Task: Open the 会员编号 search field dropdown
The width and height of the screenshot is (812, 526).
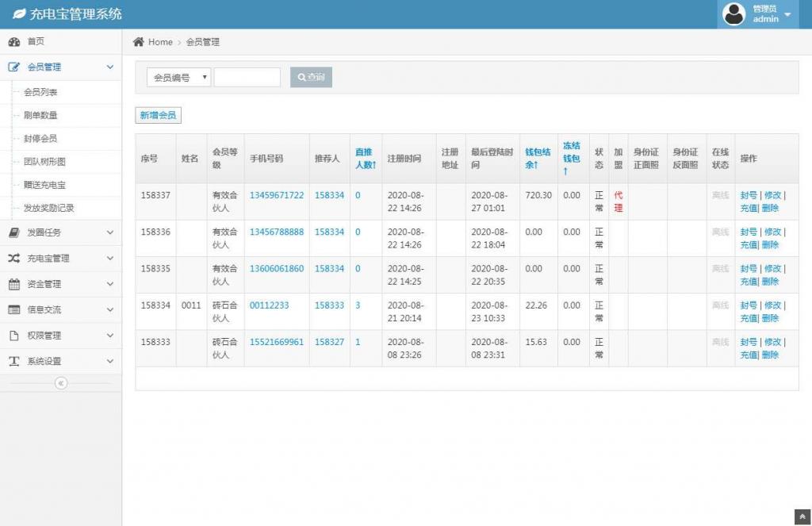Action: click(x=178, y=77)
